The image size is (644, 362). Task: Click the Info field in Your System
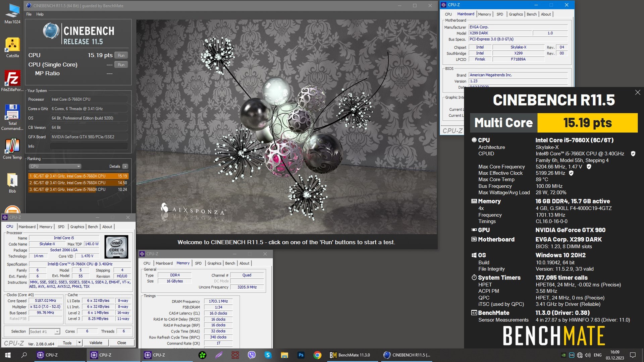pos(89,146)
